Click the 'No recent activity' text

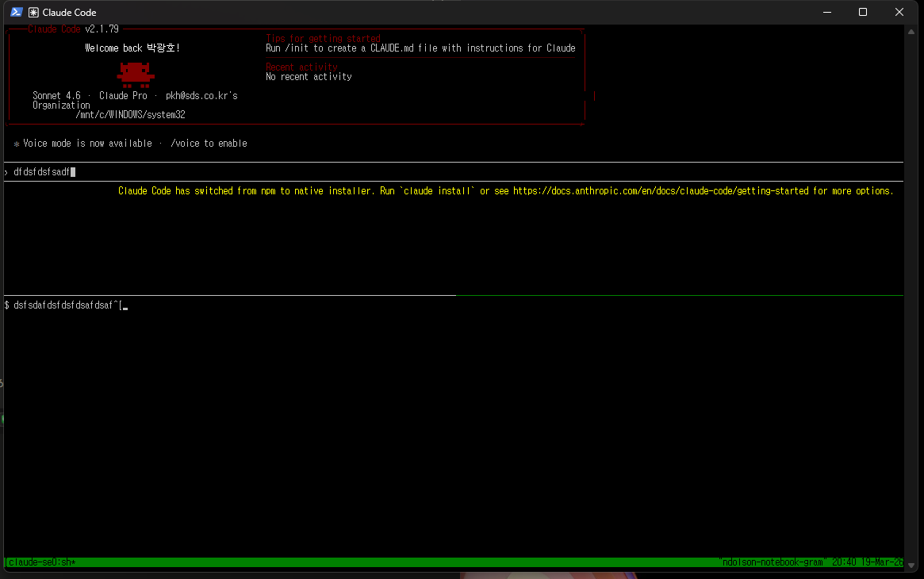pyautogui.click(x=309, y=77)
